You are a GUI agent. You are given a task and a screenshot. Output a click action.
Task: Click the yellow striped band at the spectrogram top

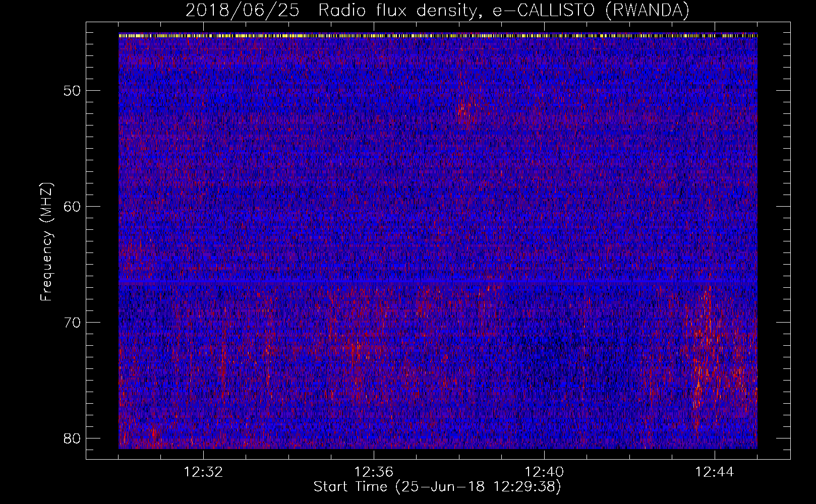[x=438, y=35]
